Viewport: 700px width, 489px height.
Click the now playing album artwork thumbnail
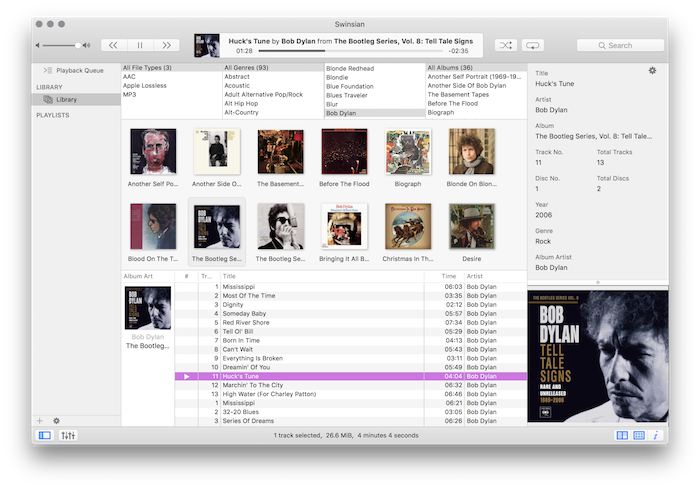[207, 46]
